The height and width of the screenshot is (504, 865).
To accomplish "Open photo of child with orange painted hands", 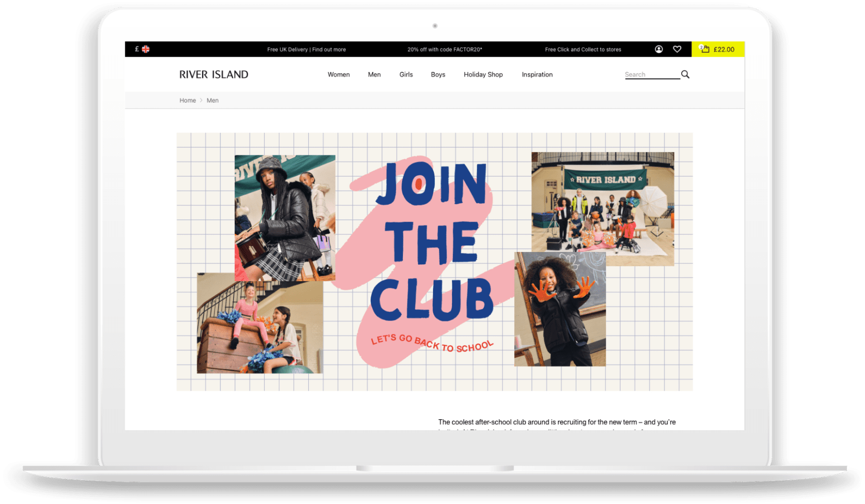I will (560, 309).
